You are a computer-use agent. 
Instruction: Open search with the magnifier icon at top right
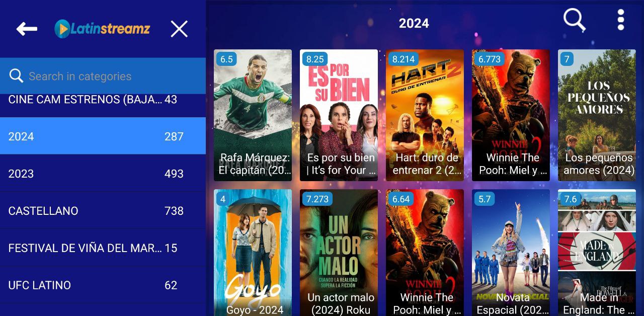click(x=574, y=21)
